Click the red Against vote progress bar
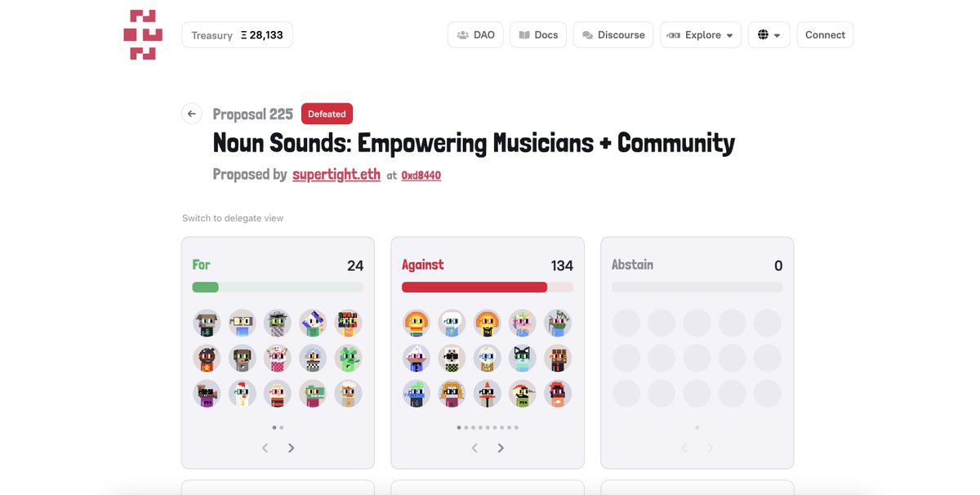 click(488, 287)
